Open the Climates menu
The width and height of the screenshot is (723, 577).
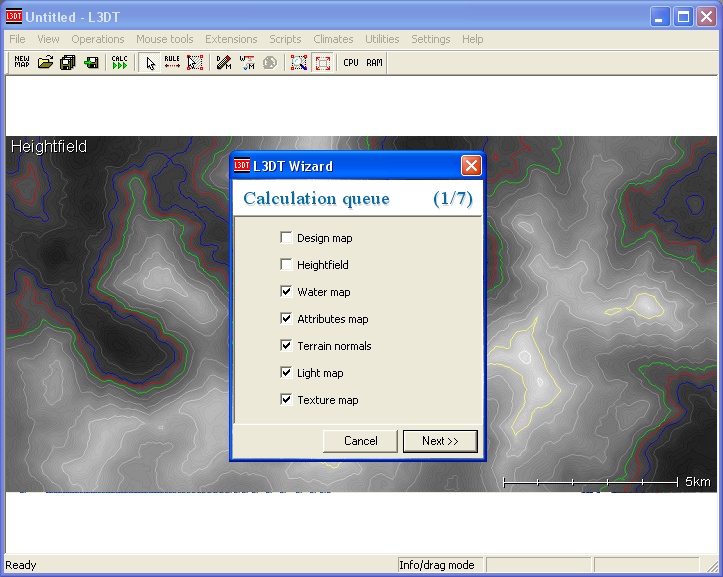point(333,39)
